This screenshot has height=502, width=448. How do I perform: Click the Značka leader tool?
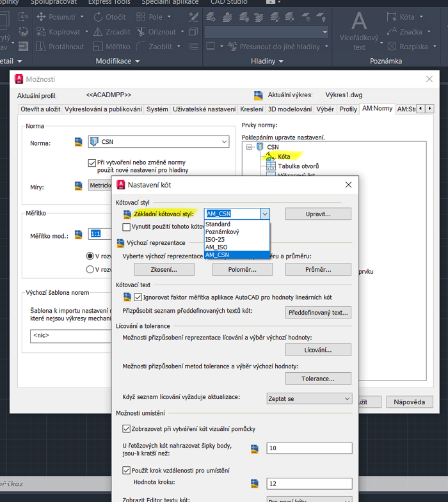(404, 32)
